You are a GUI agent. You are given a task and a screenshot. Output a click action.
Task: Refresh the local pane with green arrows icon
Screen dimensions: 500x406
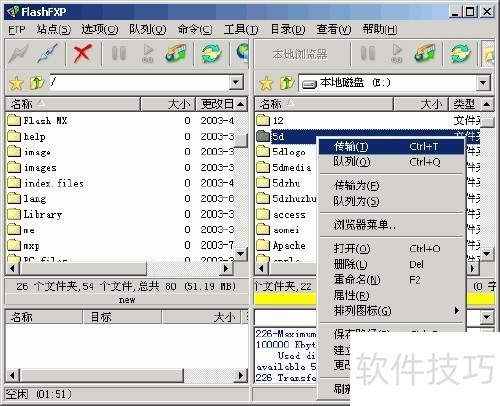461,53
